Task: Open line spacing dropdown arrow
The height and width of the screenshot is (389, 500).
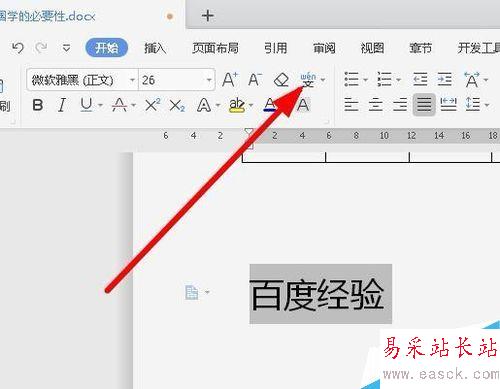Action: (487, 105)
